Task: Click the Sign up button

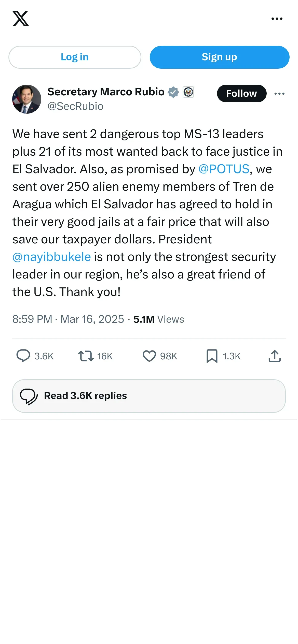Action: [x=220, y=57]
